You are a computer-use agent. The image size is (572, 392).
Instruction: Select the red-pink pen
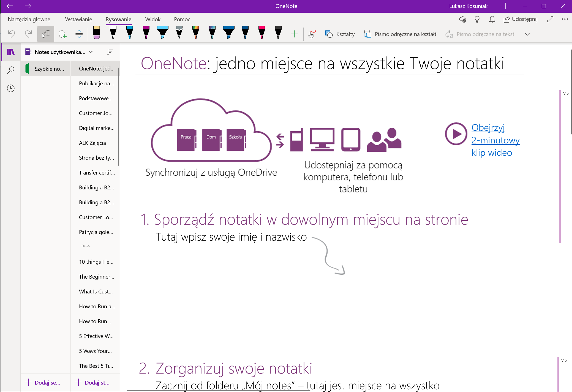(x=262, y=32)
